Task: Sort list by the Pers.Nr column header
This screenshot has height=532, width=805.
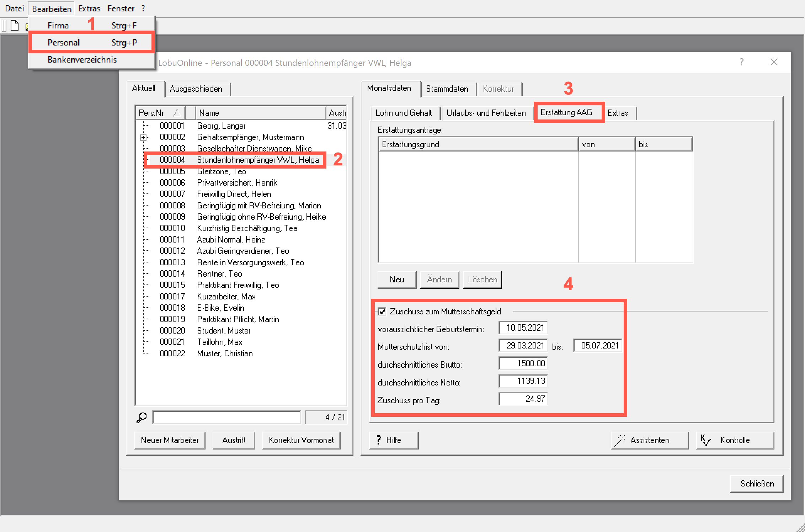Action: pos(160,113)
